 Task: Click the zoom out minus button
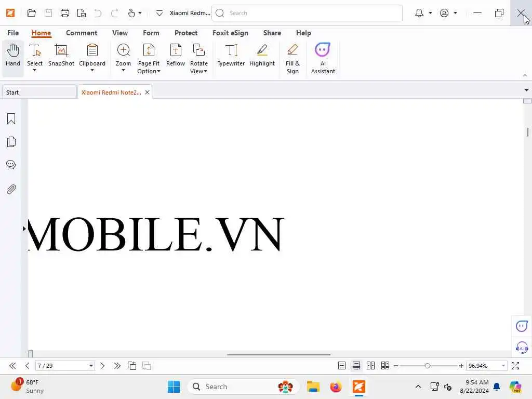[x=395, y=366]
